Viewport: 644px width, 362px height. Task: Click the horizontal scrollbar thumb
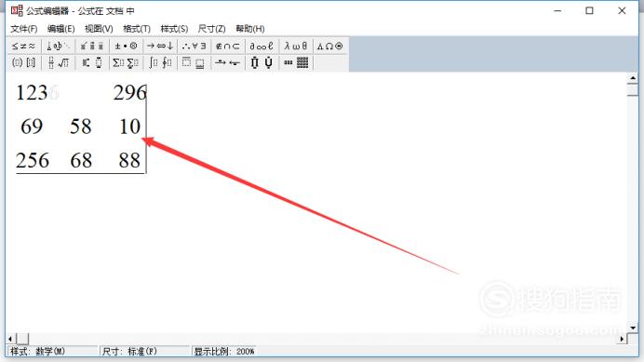click(x=22, y=339)
